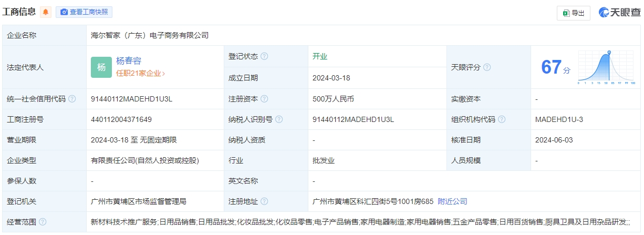Click help icon next to 注册地址
Image resolution: width=644 pixels, height=235 pixels.
(264, 201)
